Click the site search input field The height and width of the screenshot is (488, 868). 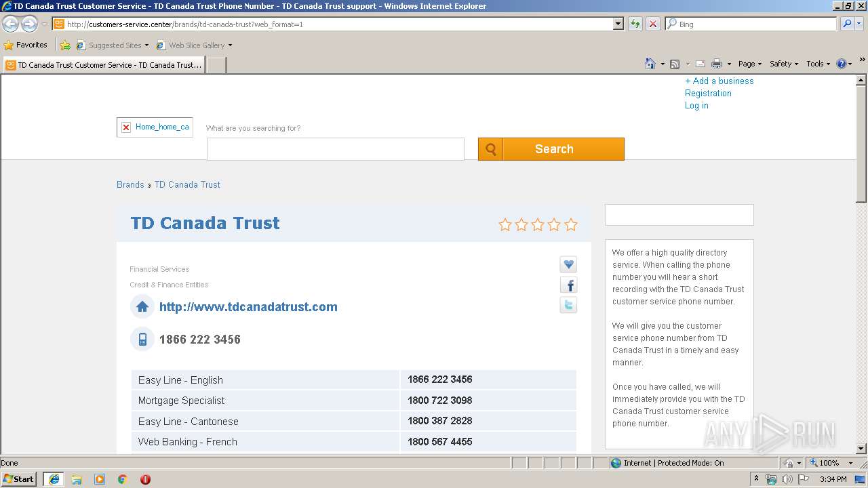click(x=336, y=149)
